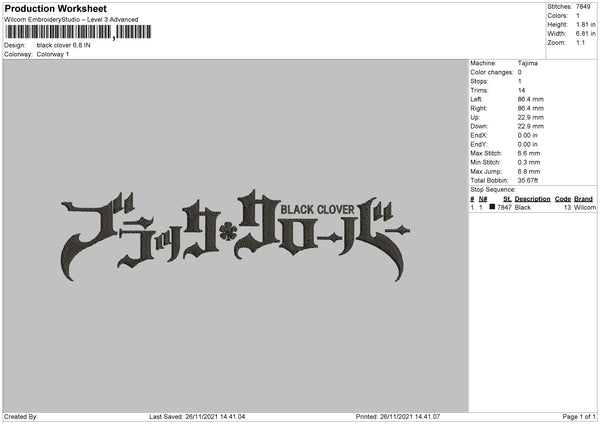This screenshot has width=600, height=424.
Task: Click the Machine value Tajima
Action: point(528,63)
